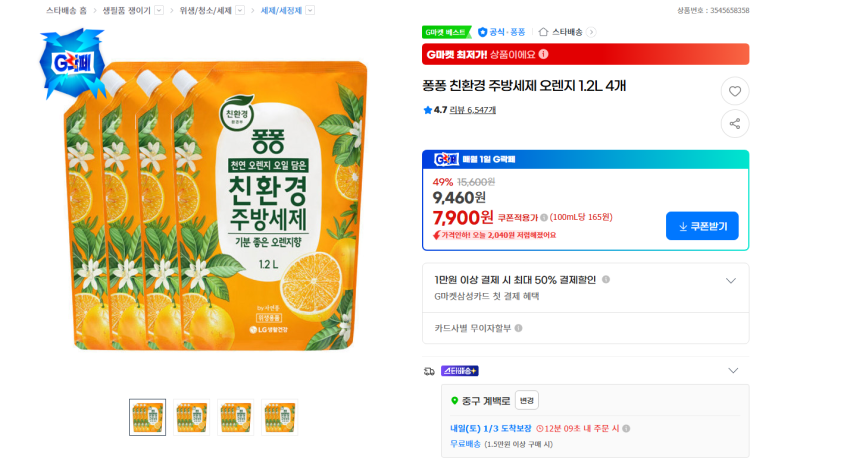Open the 세제/세정제 category dropdown
The image size is (850, 463).
(x=310, y=10)
